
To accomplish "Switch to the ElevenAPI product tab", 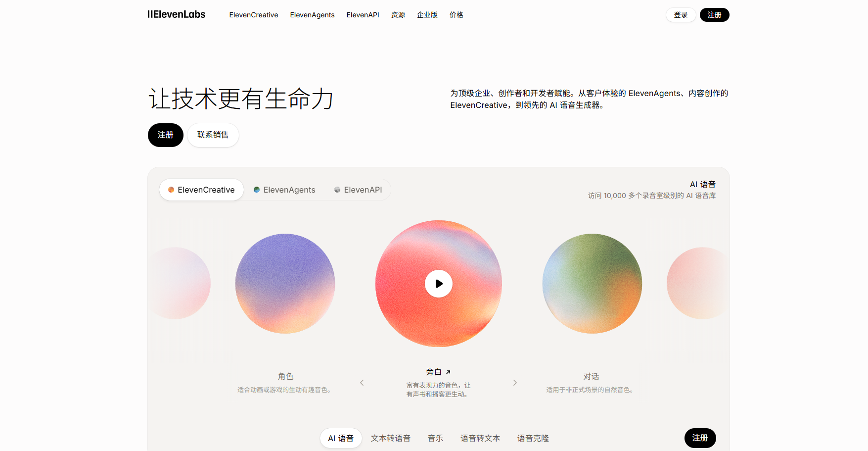I will [x=358, y=190].
